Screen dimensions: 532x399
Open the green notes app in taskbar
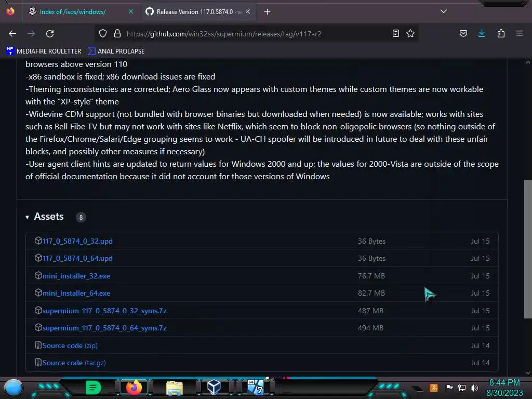pyautogui.click(x=93, y=388)
